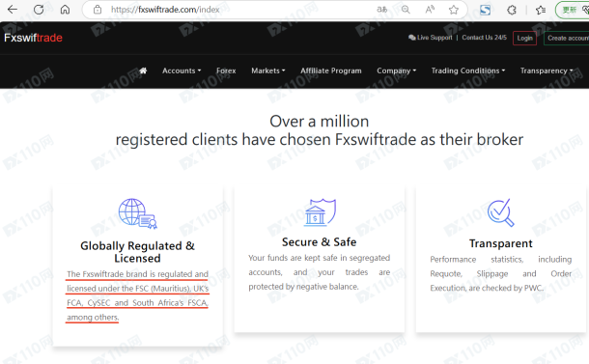
Task: Click text 'protected by negative balance.'
Action: pyautogui.click(x=303, y=287)
